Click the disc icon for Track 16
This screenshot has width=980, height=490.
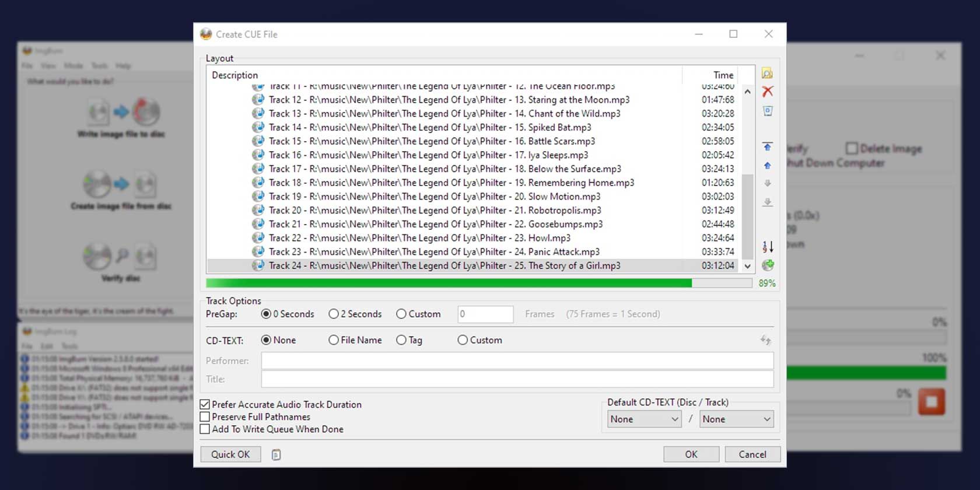click(x=258, y=155)
